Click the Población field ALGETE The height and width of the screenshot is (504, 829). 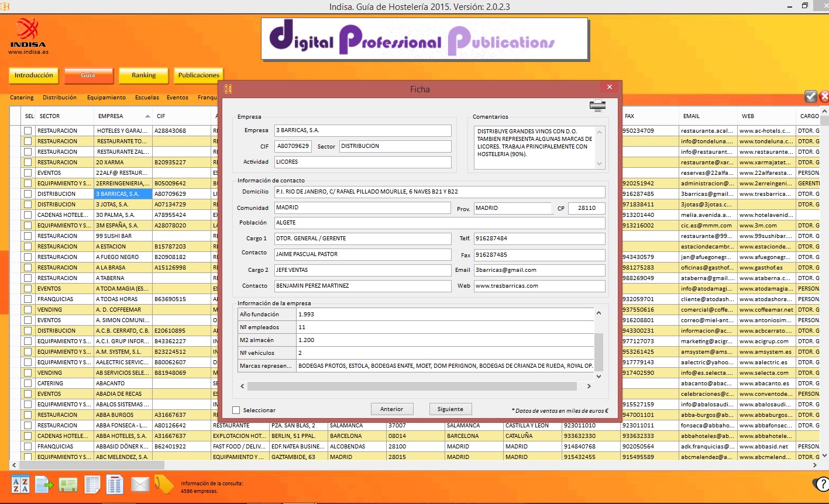[x=440, y=223]
